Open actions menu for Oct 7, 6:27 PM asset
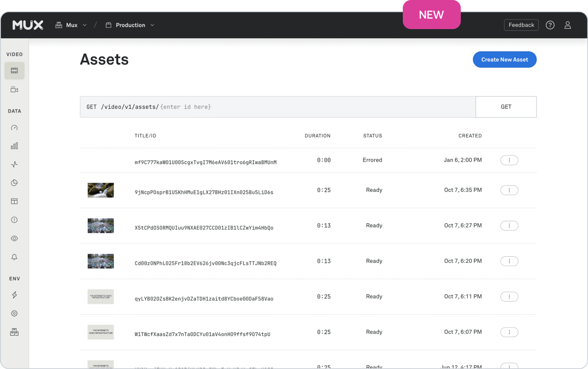The width and height of the screenshot is (588, 369). 509,225
